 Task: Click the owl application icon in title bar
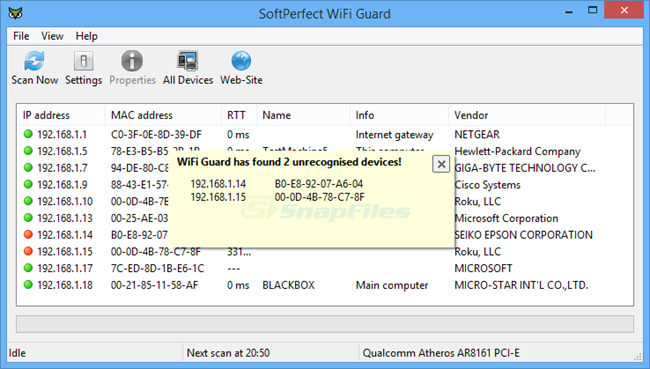click(x=15, y=13)
